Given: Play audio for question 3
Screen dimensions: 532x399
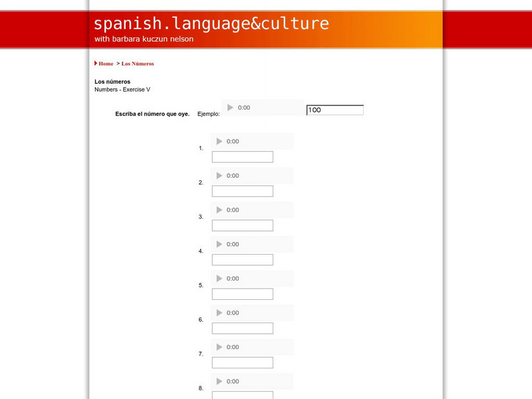Looking at the screenshot, I should click(x=219, y=210).
